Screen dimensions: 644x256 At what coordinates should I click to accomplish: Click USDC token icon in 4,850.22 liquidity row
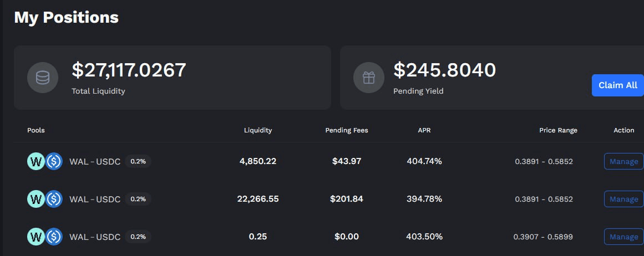coord(54,161)
